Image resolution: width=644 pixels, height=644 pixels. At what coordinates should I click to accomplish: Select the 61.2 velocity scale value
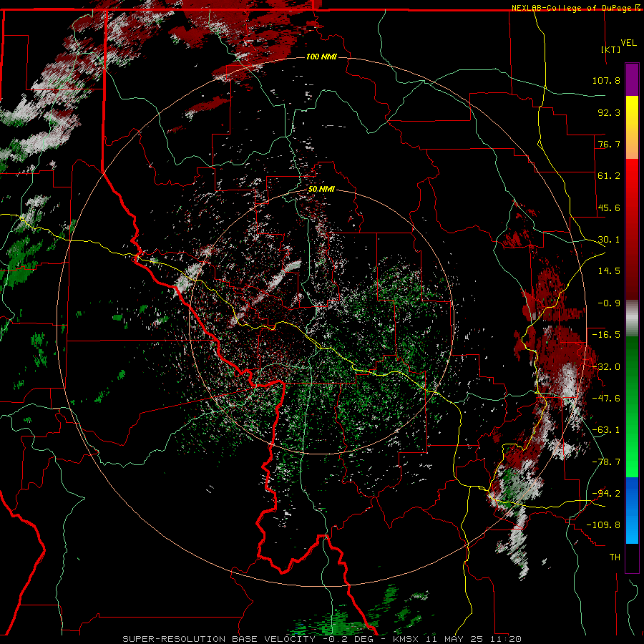pyautogui.click(x=609, y=176)
